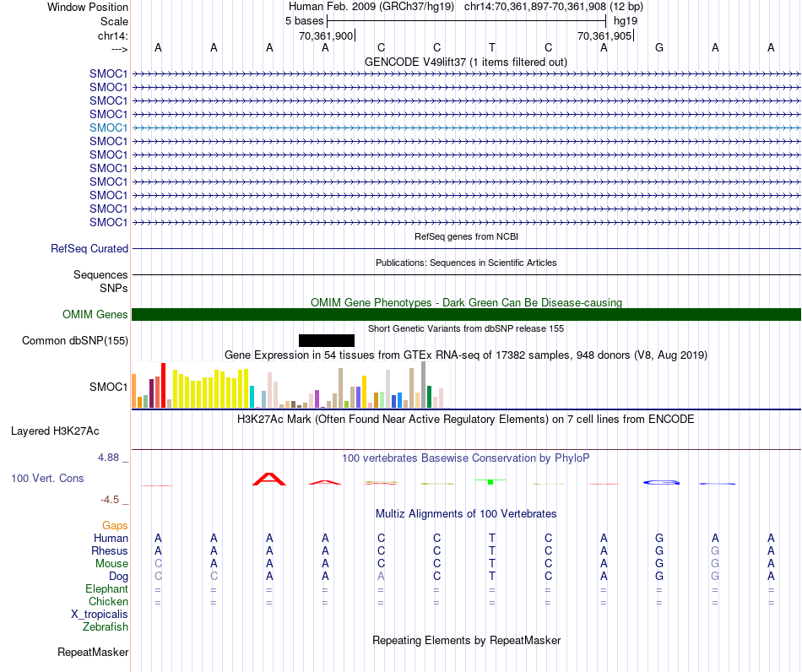Click the dark green bar in GTEx chart
Screen dimensions: 802x672
point(429,397)
